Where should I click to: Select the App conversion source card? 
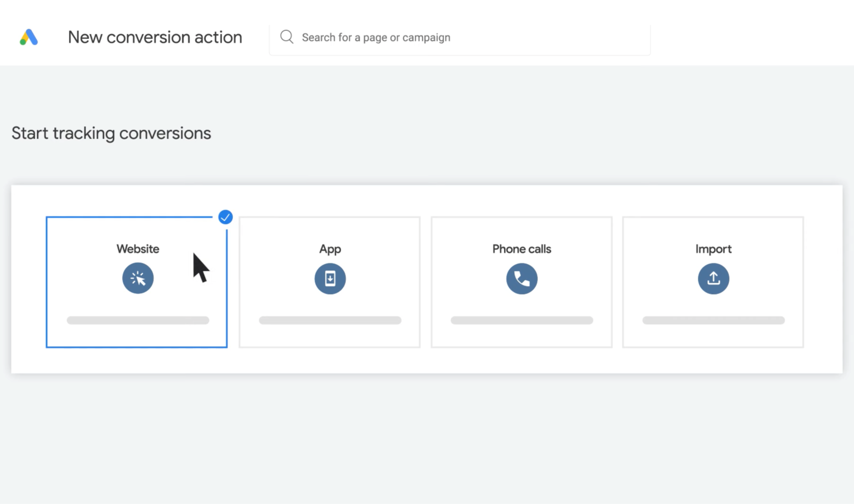click(x=329, y=281)
